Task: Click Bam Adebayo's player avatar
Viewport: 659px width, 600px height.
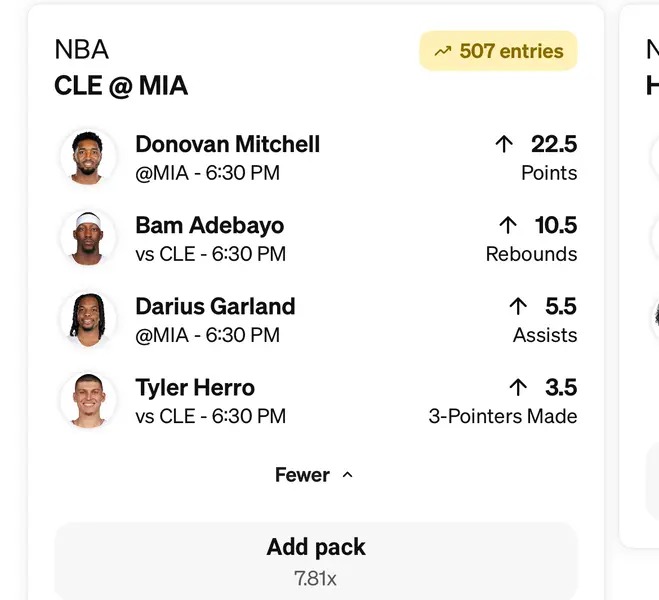Action: (x=88, y=238)
